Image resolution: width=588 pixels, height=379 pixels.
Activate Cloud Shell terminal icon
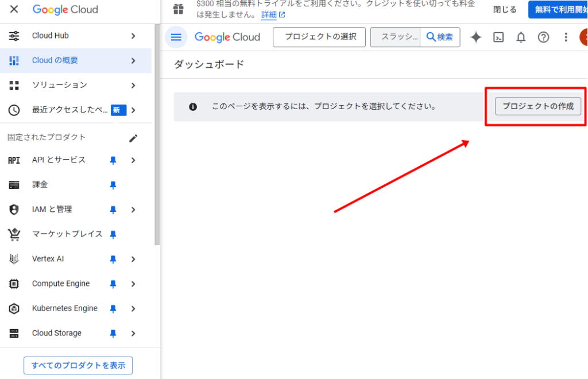click(x=498, y=37)
